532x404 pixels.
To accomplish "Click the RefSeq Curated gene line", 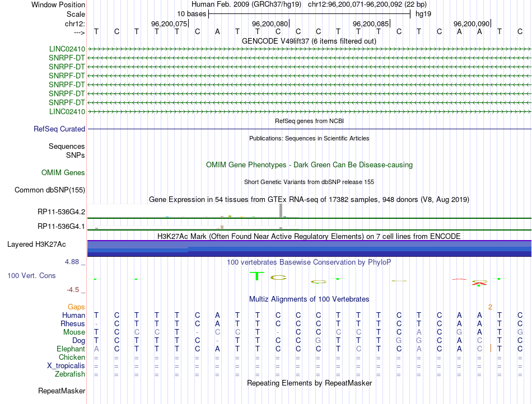I will pyautogui.click(x=309, y=129).
